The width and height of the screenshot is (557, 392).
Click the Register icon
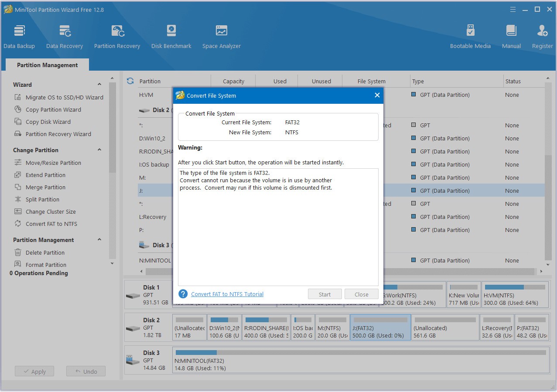pyautogui.click(x=542, y=35)
